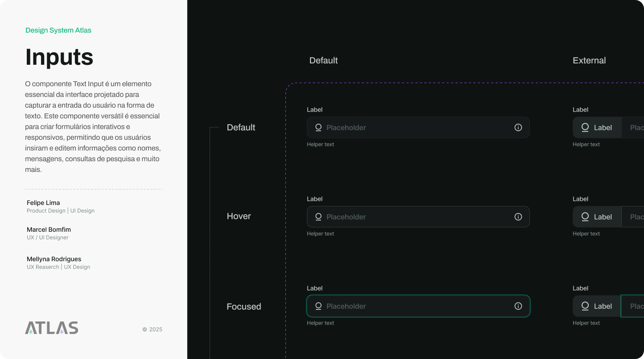Click the Label above the External Default input
Viewport: 644px width, 359px height.
(x=580, y=109)
